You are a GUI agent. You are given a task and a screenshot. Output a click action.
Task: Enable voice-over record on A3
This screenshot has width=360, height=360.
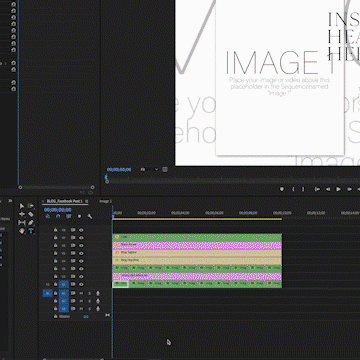(x=98, y=309)
